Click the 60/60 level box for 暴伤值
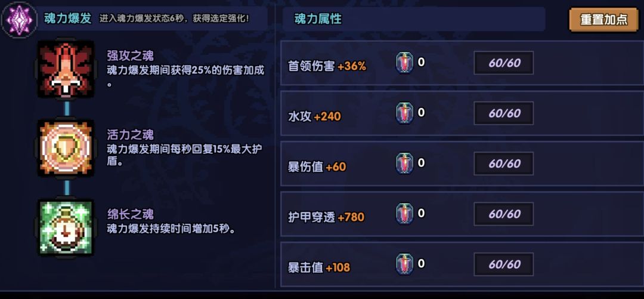The image size is (644, 299). 504,164
